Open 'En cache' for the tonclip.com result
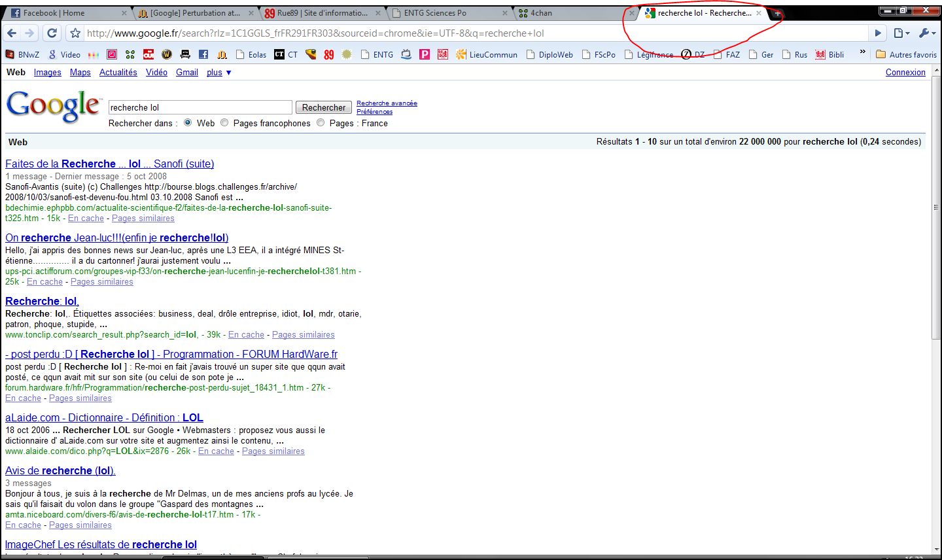 coord(246,334)
